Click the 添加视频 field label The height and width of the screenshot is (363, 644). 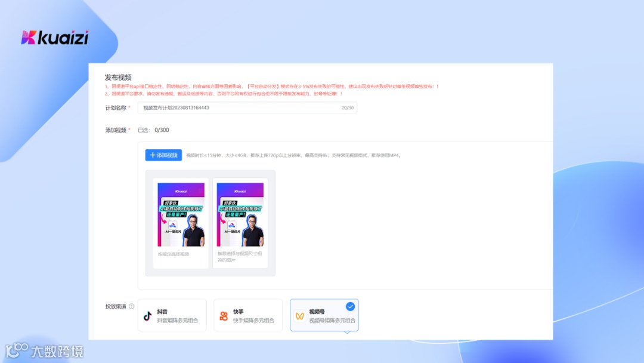pos(116,130)
